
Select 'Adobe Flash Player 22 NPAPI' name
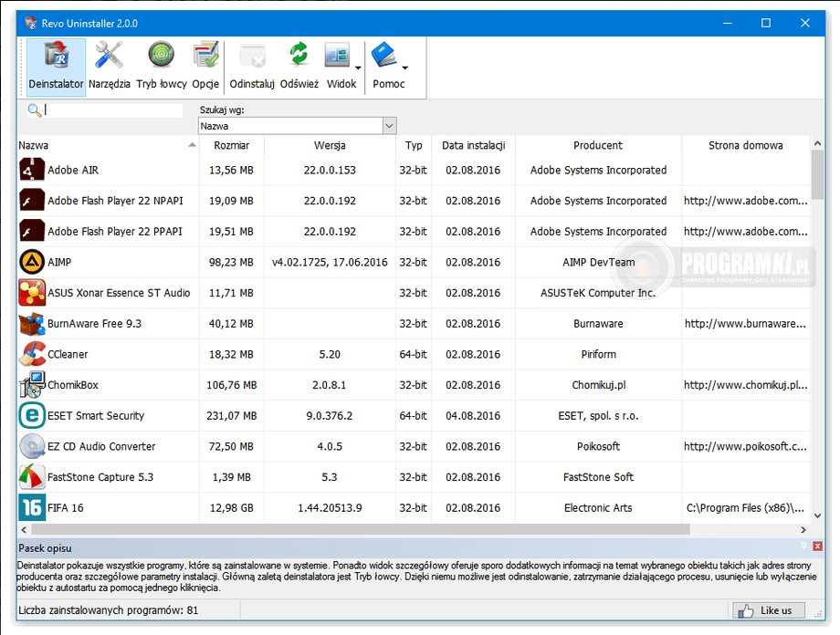(x=115, y=201)
